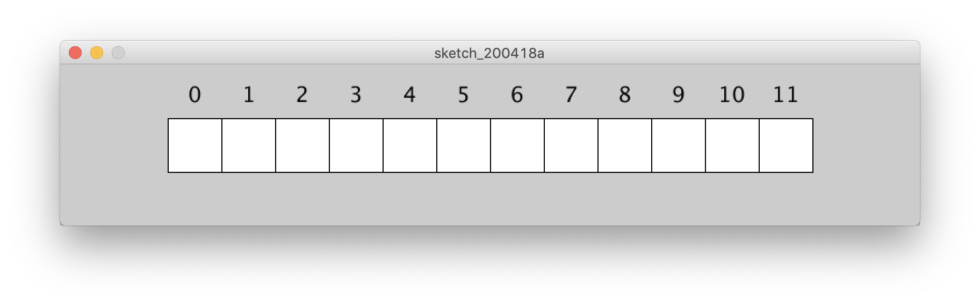Choose the cell below index 9
This screenshot has height=305, width=980.
point(679,146)
